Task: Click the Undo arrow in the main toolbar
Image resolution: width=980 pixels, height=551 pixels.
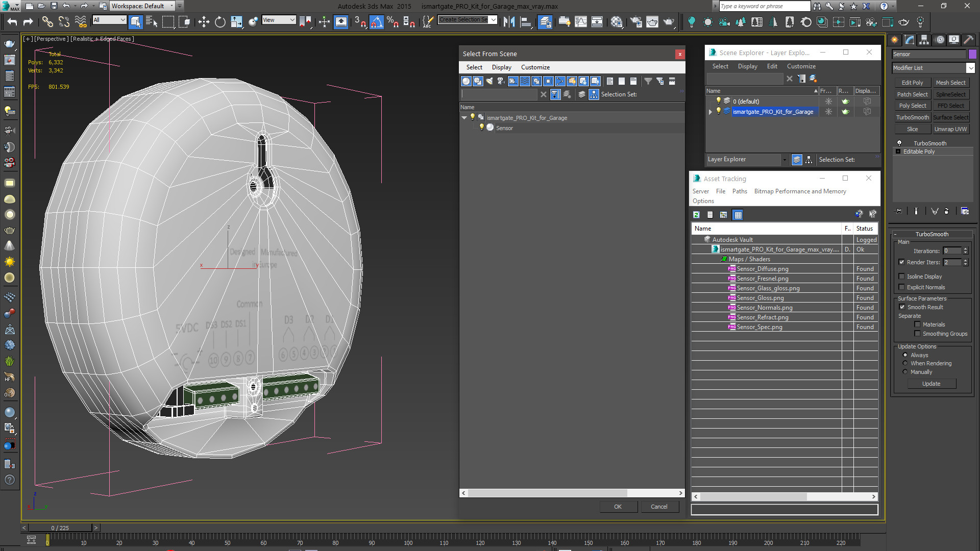Action: (12, 22)
